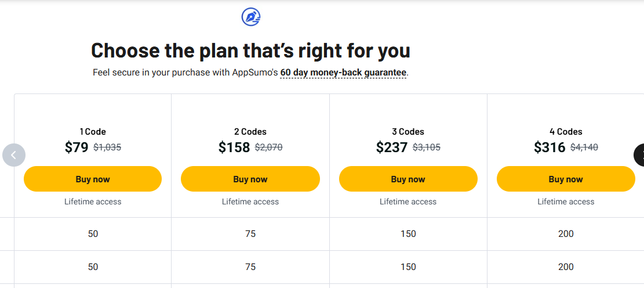Click the blue pen logo icon
Image resolution: width=644 pixels, height=288 pixels.
[x=251, y=17]
